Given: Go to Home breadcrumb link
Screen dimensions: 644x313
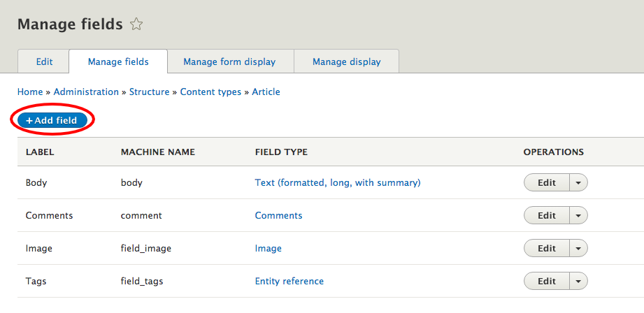Looking at the screenshot, I should point(30,92).
